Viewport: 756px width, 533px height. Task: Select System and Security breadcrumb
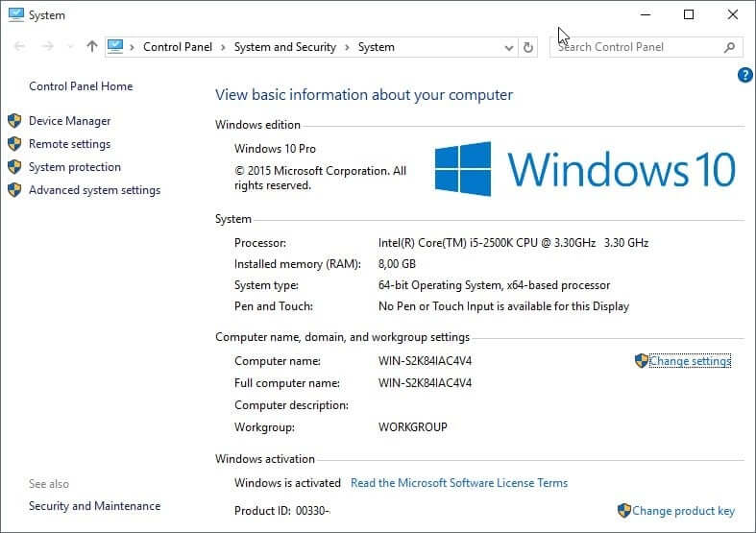285,47
